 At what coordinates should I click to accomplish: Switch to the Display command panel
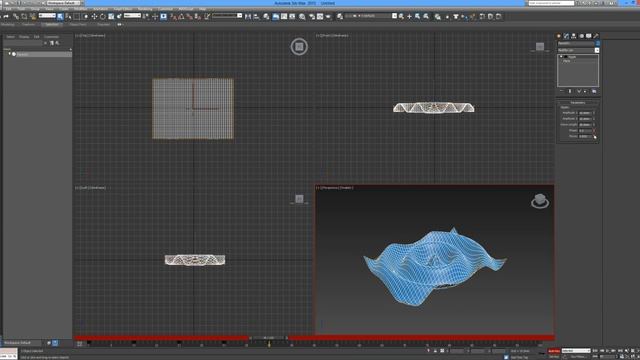[x=589, y=36]
